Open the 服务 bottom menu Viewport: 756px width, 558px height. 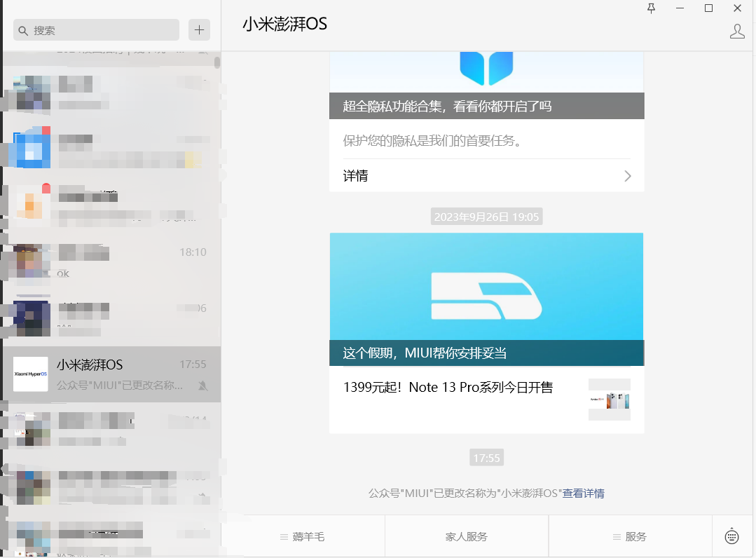pyautogui.click(x=630, y=537)
